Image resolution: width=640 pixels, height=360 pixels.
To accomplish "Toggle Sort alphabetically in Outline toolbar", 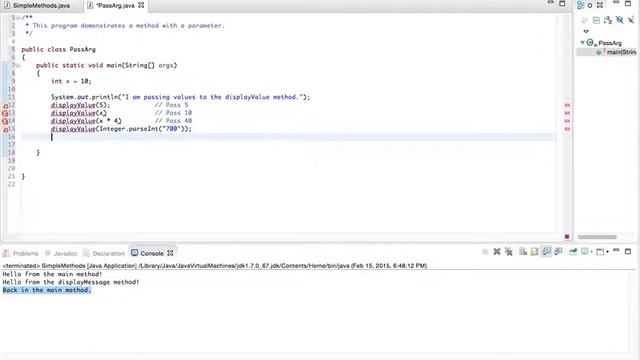I will pyautogui.click(x=608, y=20).
